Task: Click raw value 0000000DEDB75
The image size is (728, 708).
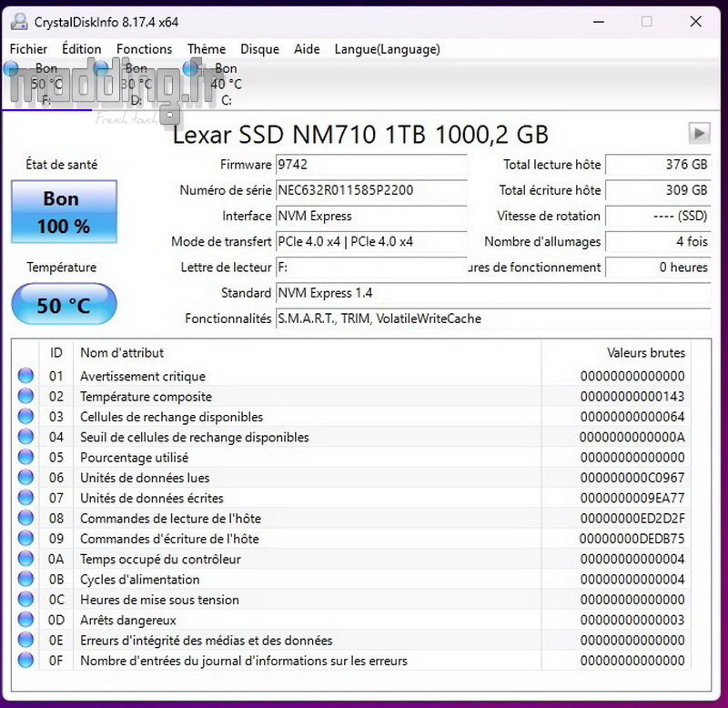Action: pos(632,539)
